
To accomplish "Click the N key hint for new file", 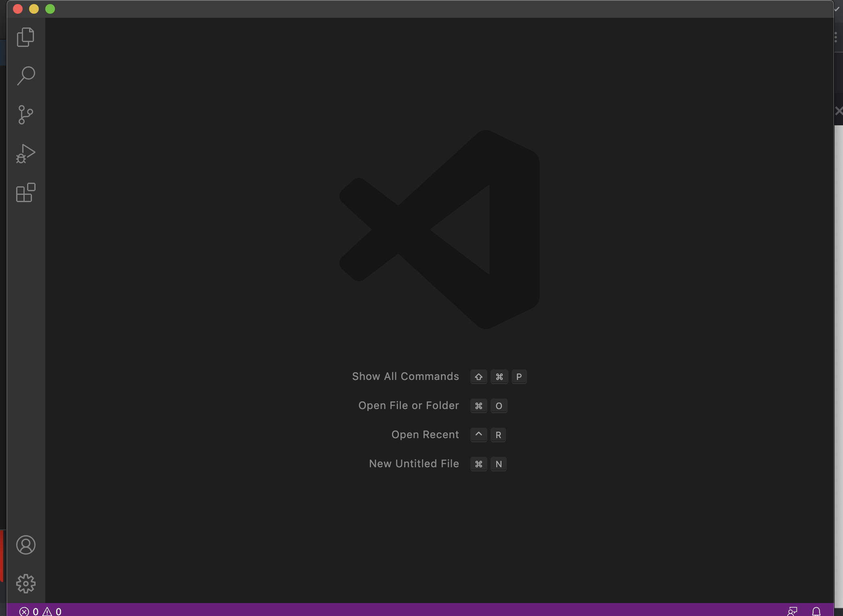I will coord(499,464).
